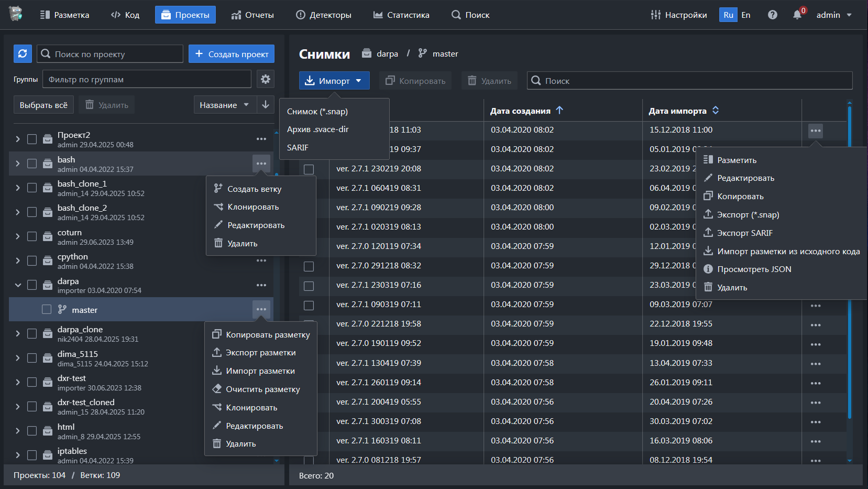The image size is (868, 489).
Task: Collapse the darpa project tree
Action: pos(18,285)
